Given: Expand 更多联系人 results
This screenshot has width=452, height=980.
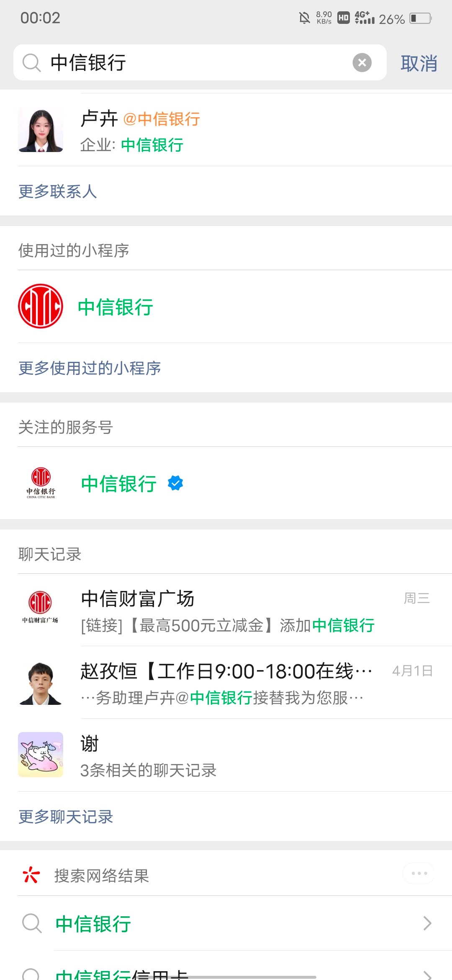Looking at the screenshot, I should (58, 191).
